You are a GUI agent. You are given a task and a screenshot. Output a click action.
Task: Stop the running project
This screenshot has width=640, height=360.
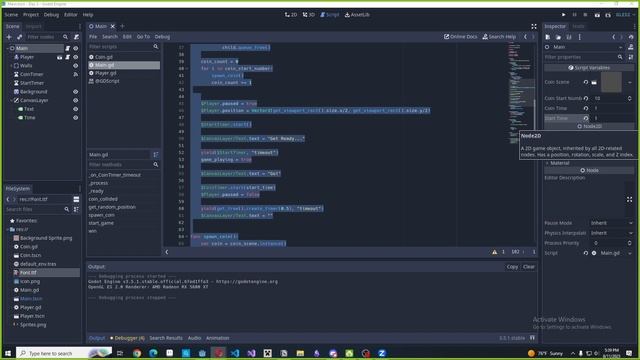(585, 15)
